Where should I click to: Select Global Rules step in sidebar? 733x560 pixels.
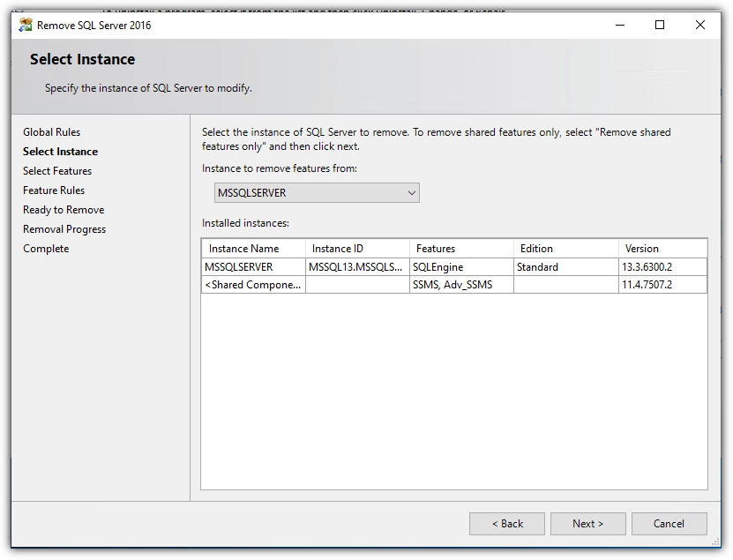coord(51,132)
